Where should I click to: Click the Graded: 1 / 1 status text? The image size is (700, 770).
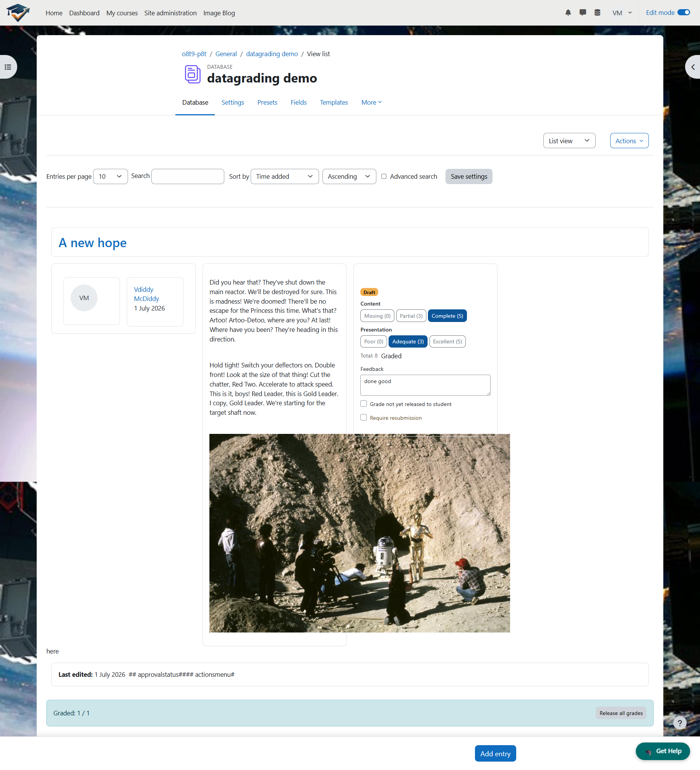(71, 713)
